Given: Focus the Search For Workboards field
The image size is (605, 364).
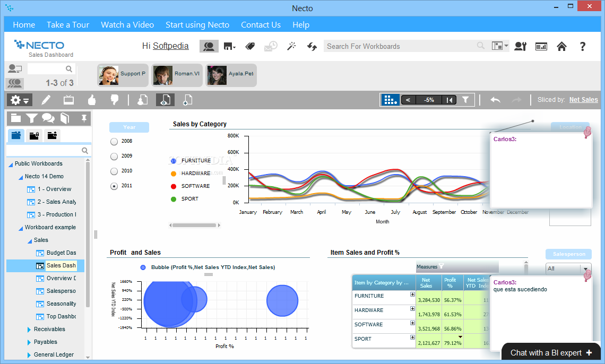Looking at the screenshot, I should click(401, 46).
